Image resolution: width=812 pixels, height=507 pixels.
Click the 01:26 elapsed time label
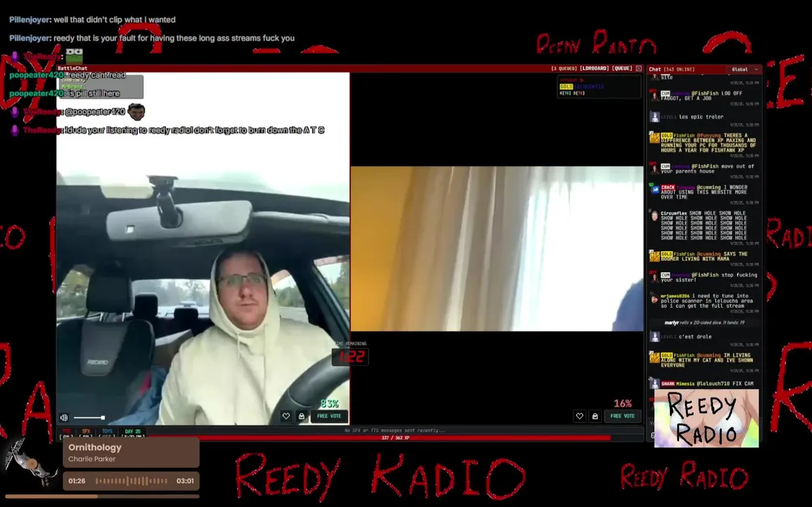tap(77, 481)
